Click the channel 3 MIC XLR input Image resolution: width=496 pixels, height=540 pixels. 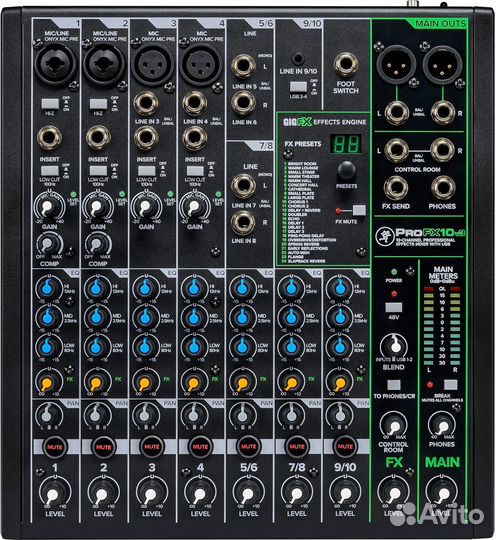(x=153, y=64)
